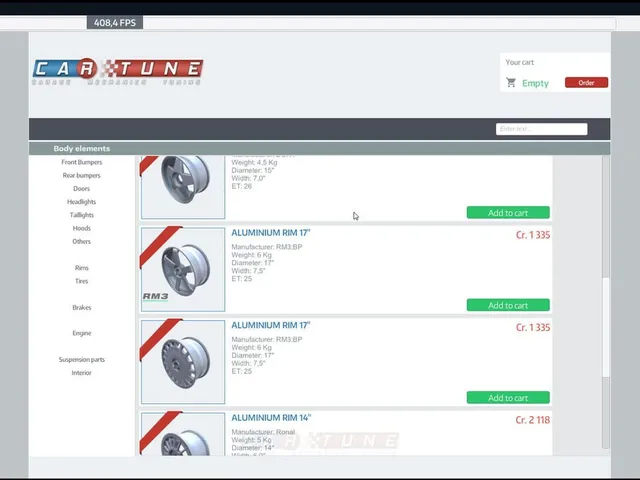Click the first Aluminium Rim 17" title
Screen dimensions: 640x480
click(271, 233)
